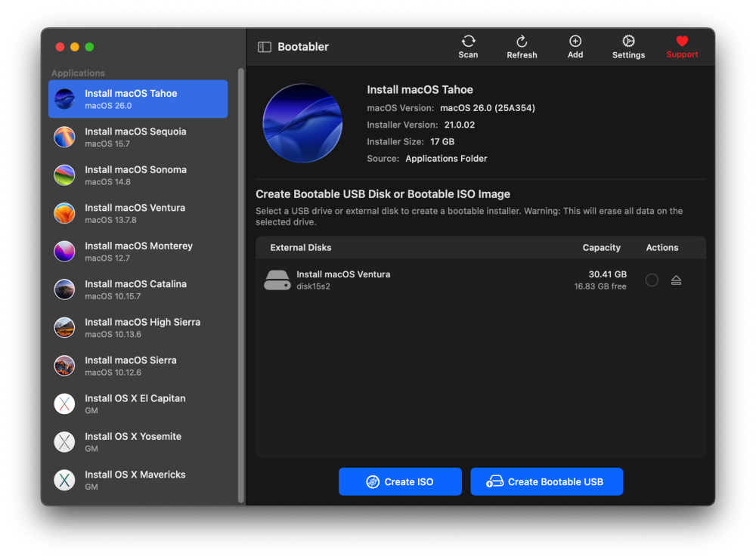This screenshot has width=756, height=560.
Task: Click the Install OS X Mavericks title
Action: (x=135, y=474)
